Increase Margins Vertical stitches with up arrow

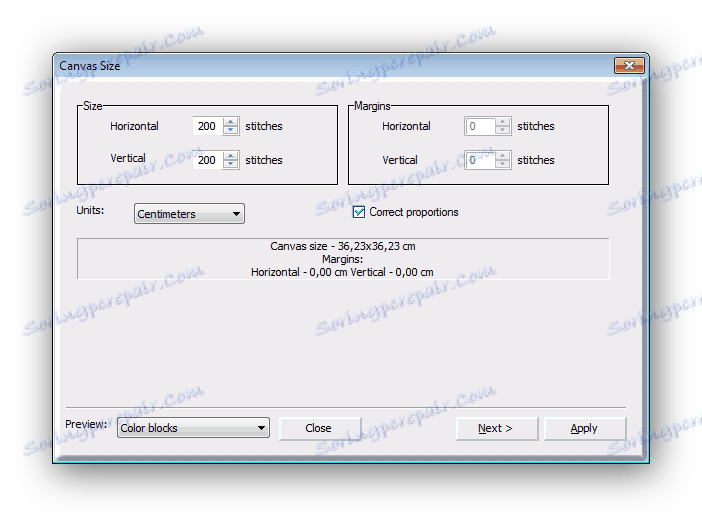tap(502, 156)
